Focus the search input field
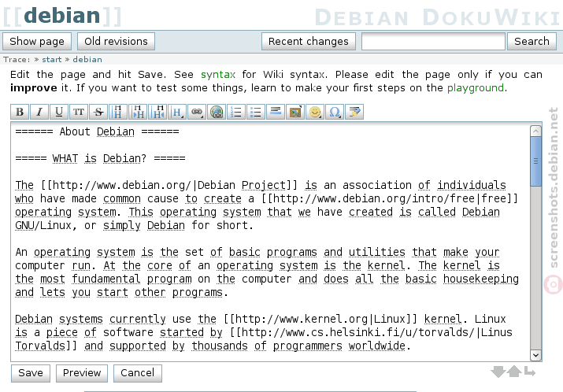 coord(433,41)
